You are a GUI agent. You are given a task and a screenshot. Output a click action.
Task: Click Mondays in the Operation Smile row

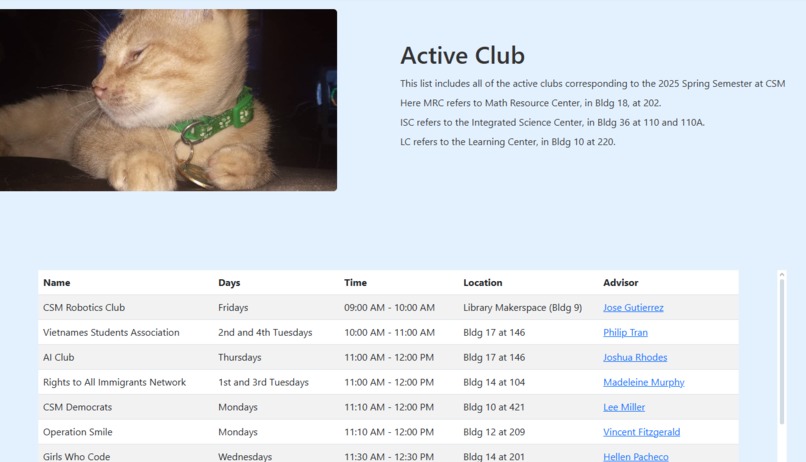(x=237, y=432)
